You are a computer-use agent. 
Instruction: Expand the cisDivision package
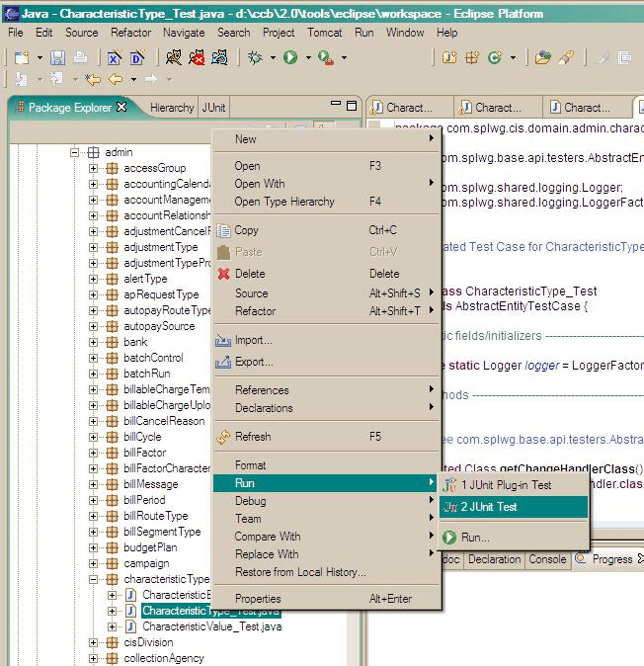click(x=94, y=642)
